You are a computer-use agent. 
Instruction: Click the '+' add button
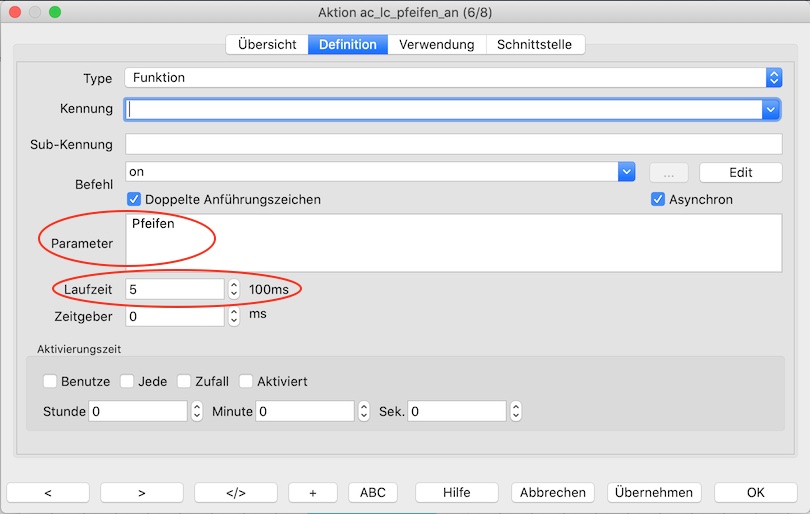313,492
